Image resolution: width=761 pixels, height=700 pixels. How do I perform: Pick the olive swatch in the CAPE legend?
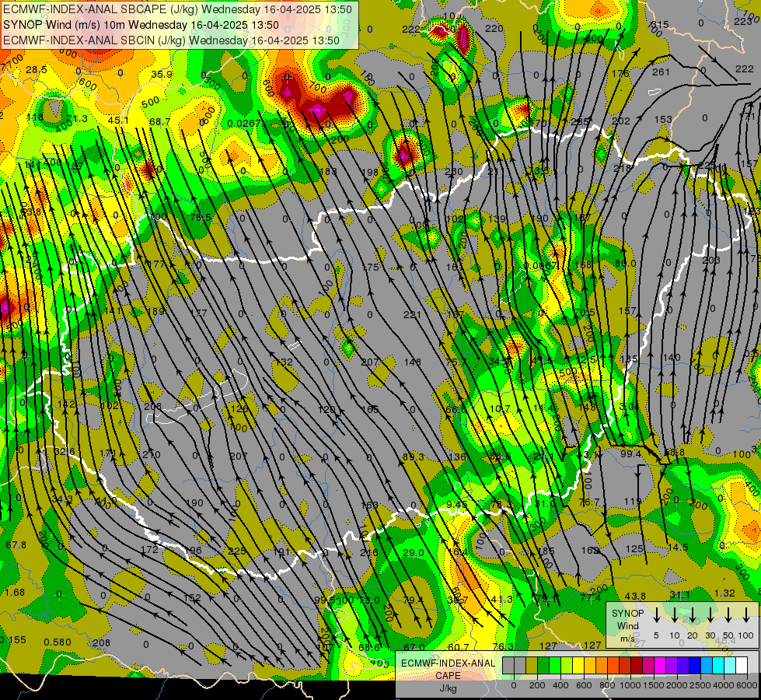coord(532,666)
